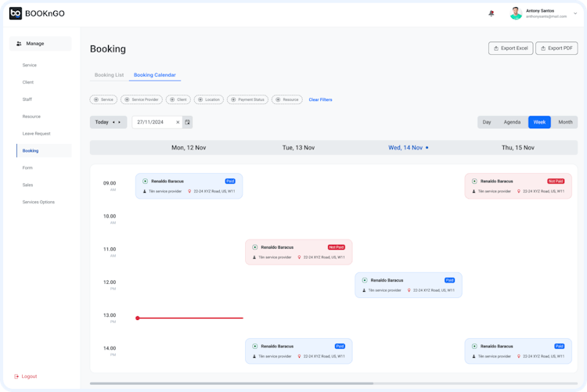Click Antony Santos profile avatar
Image resolution: width=587 pixels, height=392 pixels.
pyautogui.click(x=516, y=13)
